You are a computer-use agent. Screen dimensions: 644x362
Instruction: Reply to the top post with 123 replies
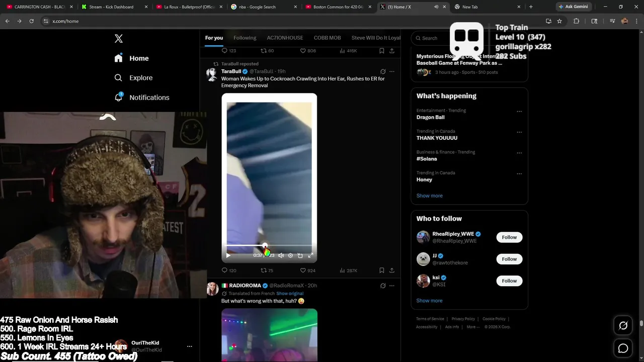click(229, 51)
